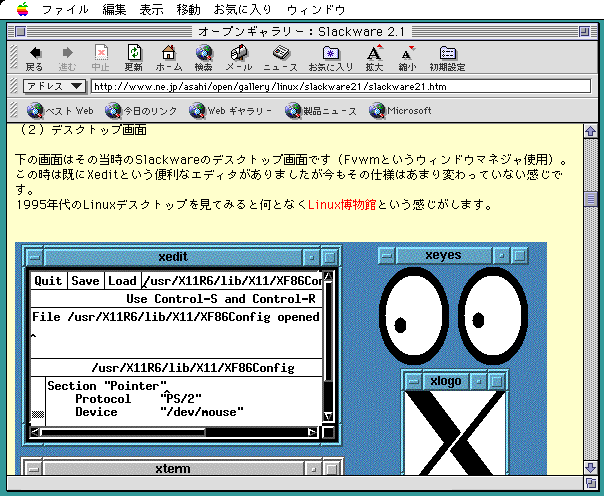This screenshot has width=604, height=496.
Task: Open Mail (メール) mailbox icon
Action: [239, 58]
